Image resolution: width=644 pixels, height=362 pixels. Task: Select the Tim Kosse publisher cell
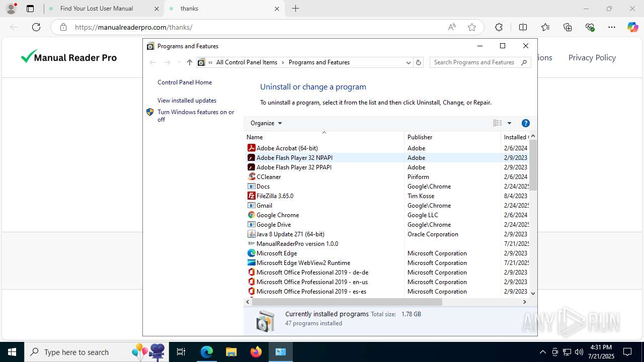(x=421, y=196)
